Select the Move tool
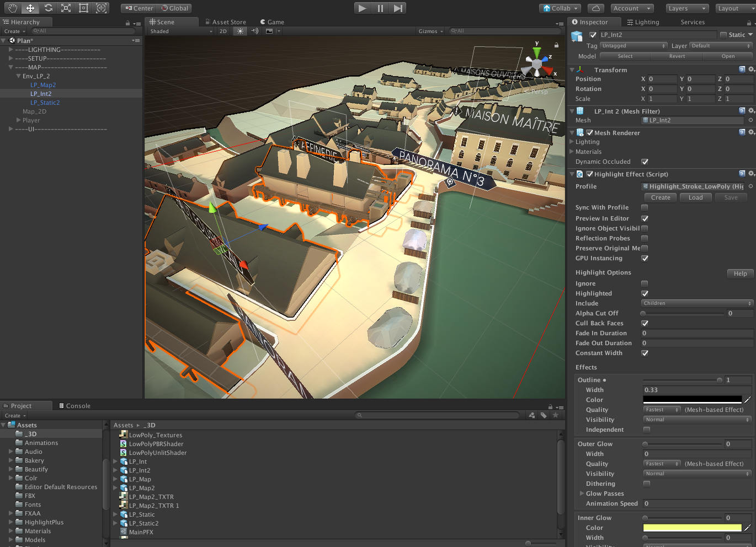 (30, 8)
